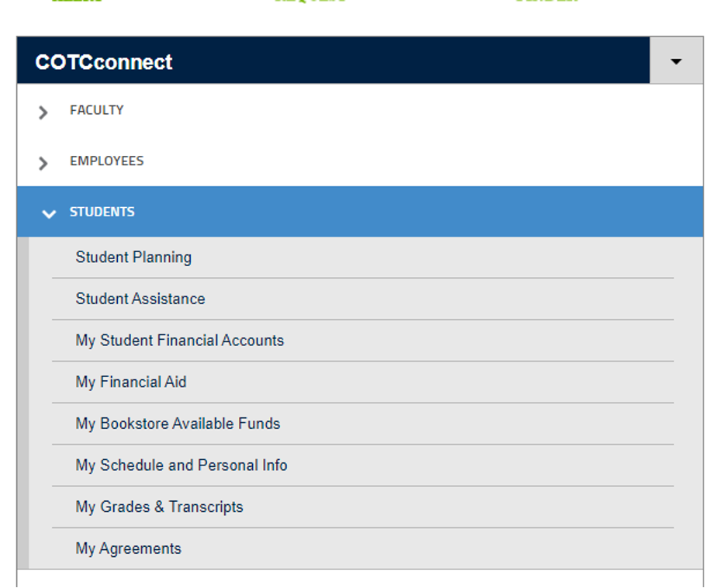Image resolution: width=726 pixels, height=588 pixels.
Task: View My Student Financial Accounts
Action: [x=179, y=340]
